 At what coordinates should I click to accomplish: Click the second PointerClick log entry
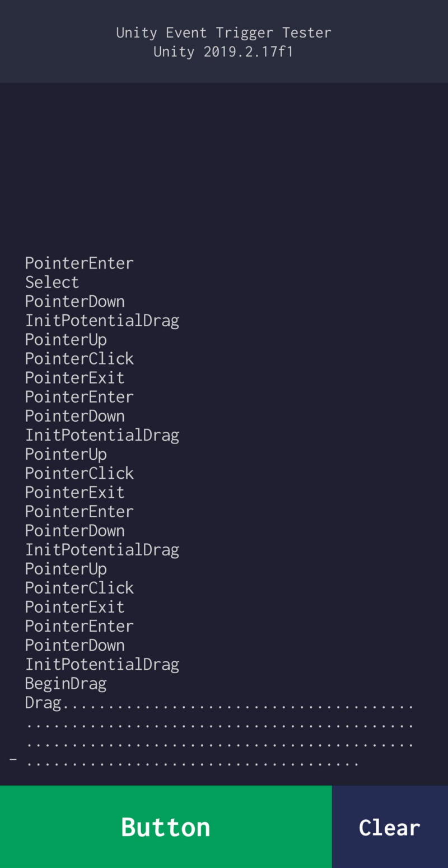79,473
